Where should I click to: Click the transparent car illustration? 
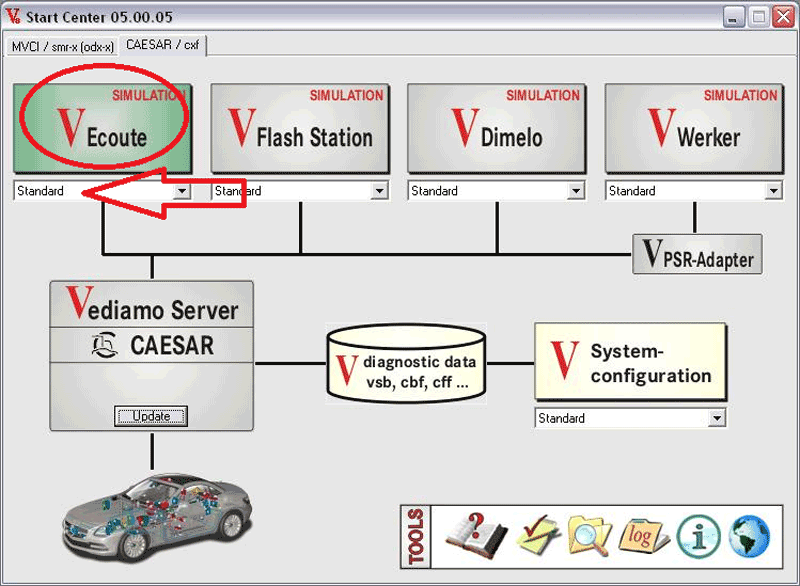[158, 517]
